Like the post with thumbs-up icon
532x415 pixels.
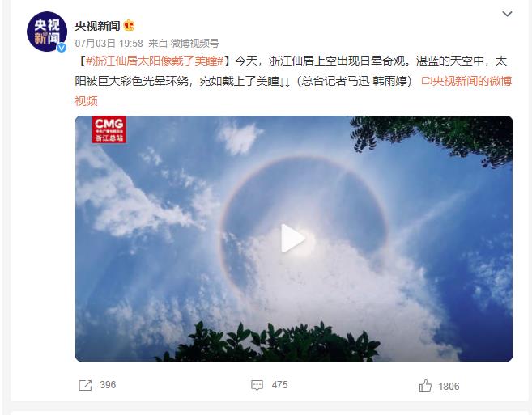point(425,386)
